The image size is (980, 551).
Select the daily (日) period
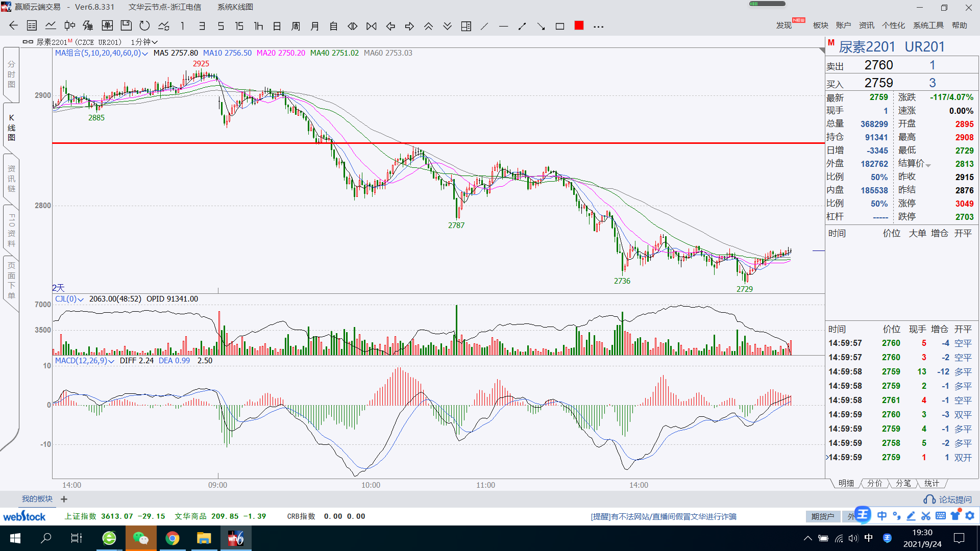[x=277, y=26]
